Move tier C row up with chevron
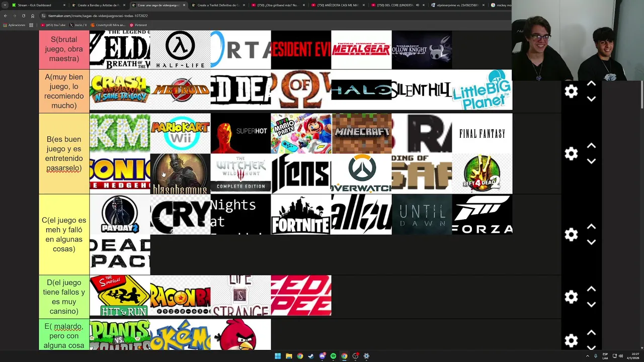The width and height of the screenshot is (644, 362). 591,227
